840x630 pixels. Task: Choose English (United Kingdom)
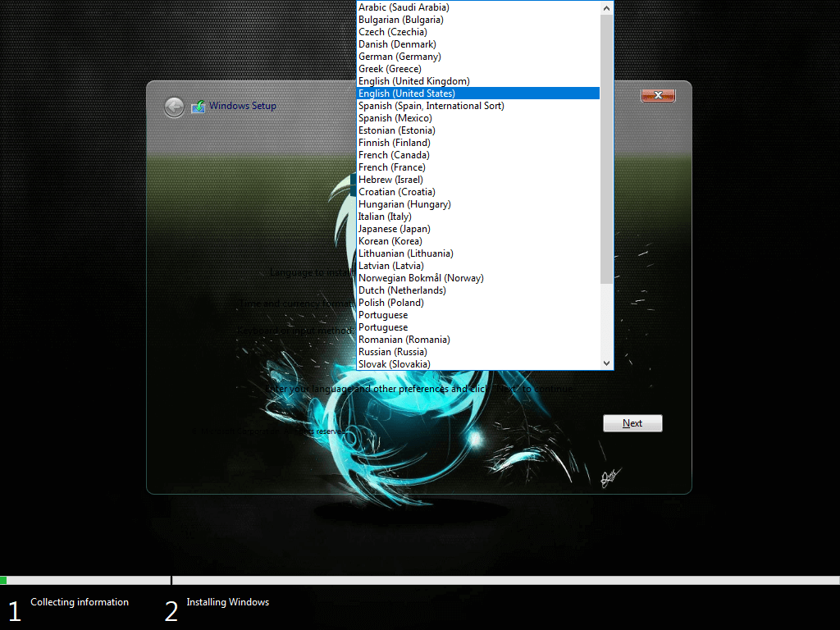click(478, 81)
